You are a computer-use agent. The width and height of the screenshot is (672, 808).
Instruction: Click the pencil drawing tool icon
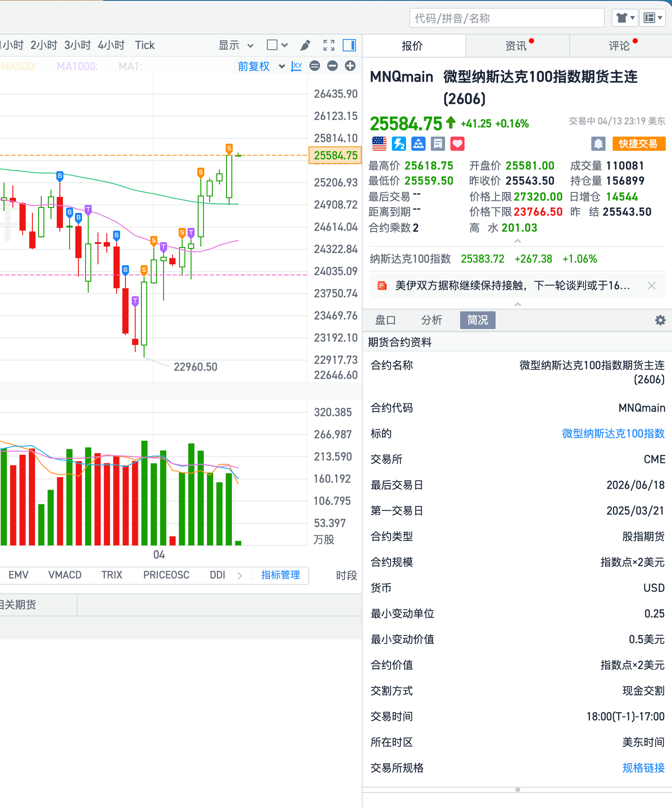pyautogui.click(x=305, y=45)
